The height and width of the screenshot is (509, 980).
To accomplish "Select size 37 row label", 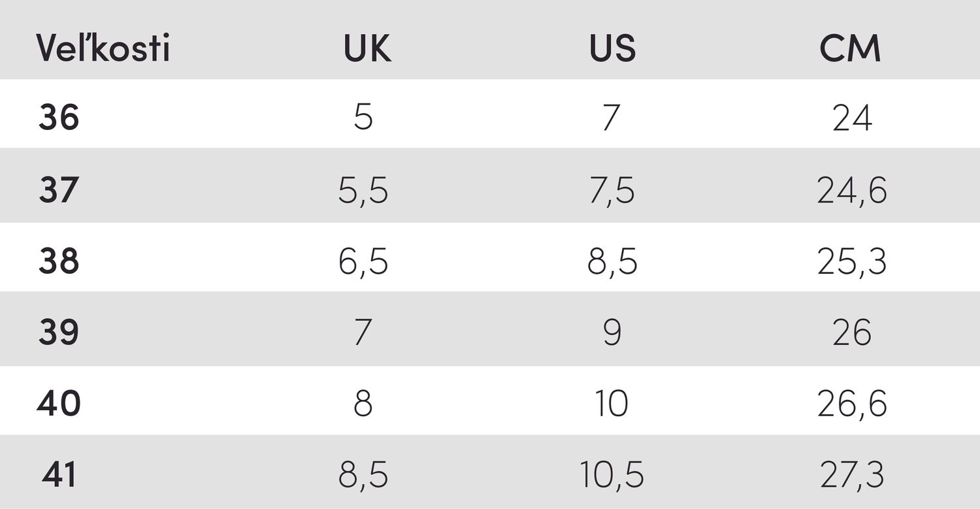I will (x=58, y=190).
